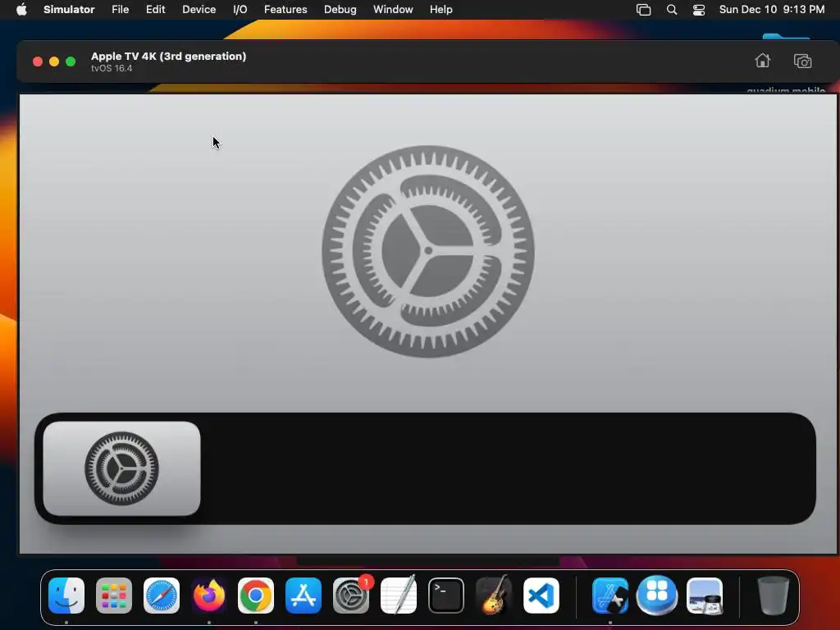The image size is (840, 630).
Task: Launch Safari from the dock
Action: tap(162, 596)
